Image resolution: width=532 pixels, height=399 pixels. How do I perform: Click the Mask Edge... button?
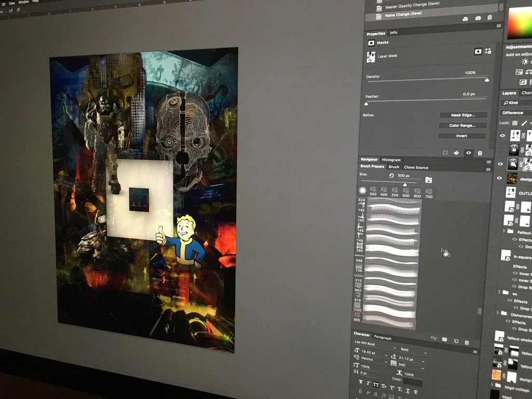coord(463,115)
